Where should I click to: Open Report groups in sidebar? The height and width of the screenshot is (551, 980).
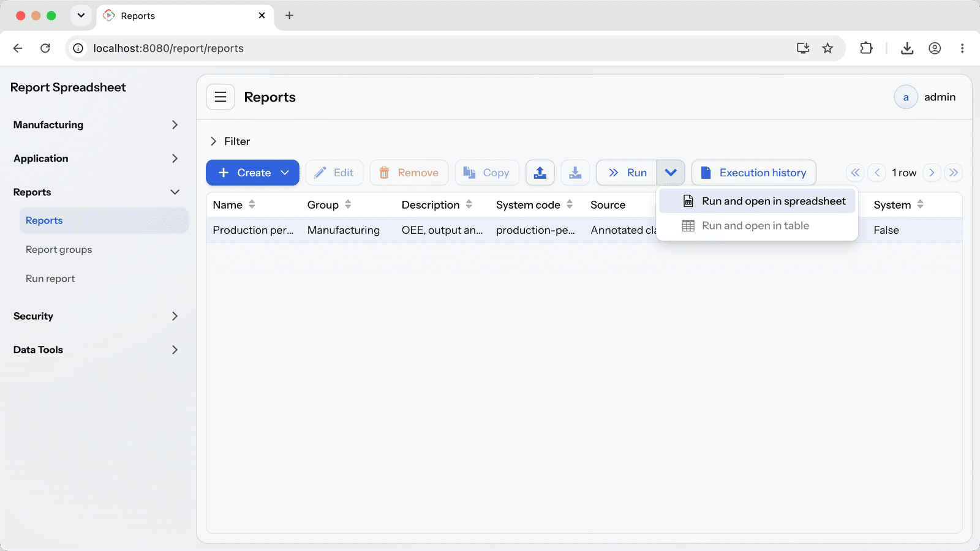click(x=104, y=250)
